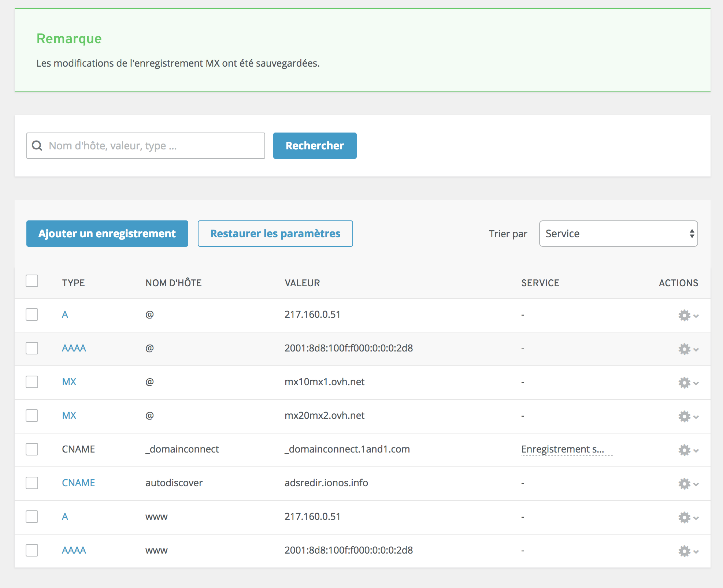The width and height of the screenshot is (723, 588).
Task: Click Restaurer les paramètres button
Action: pyautogui.click(x=275, y=234)
